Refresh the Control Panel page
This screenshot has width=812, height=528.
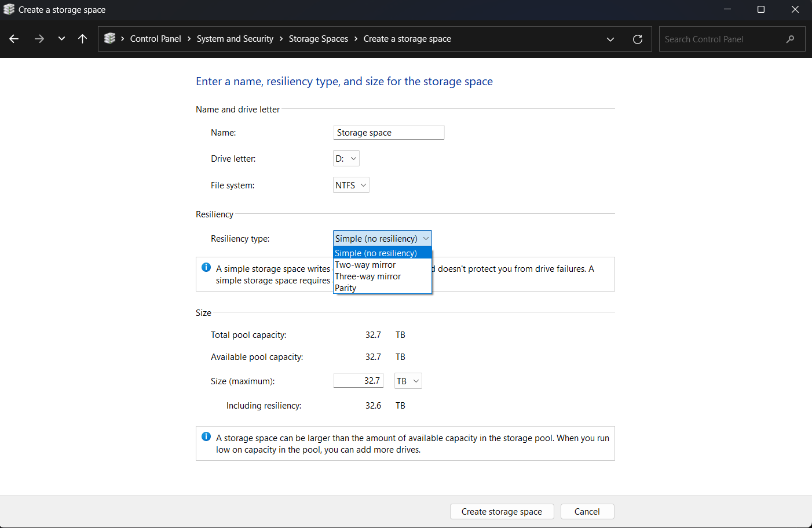pyautogui.click(x=637, y=39)
